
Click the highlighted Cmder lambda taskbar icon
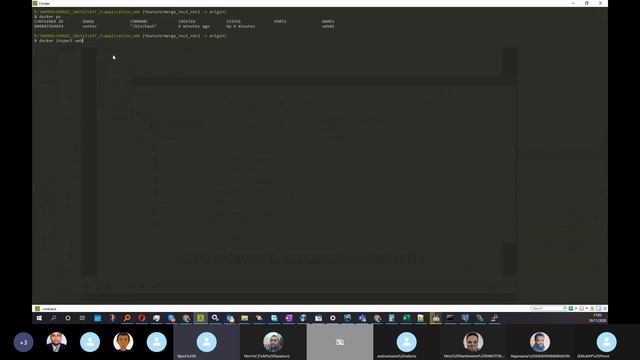pos(200,318)
